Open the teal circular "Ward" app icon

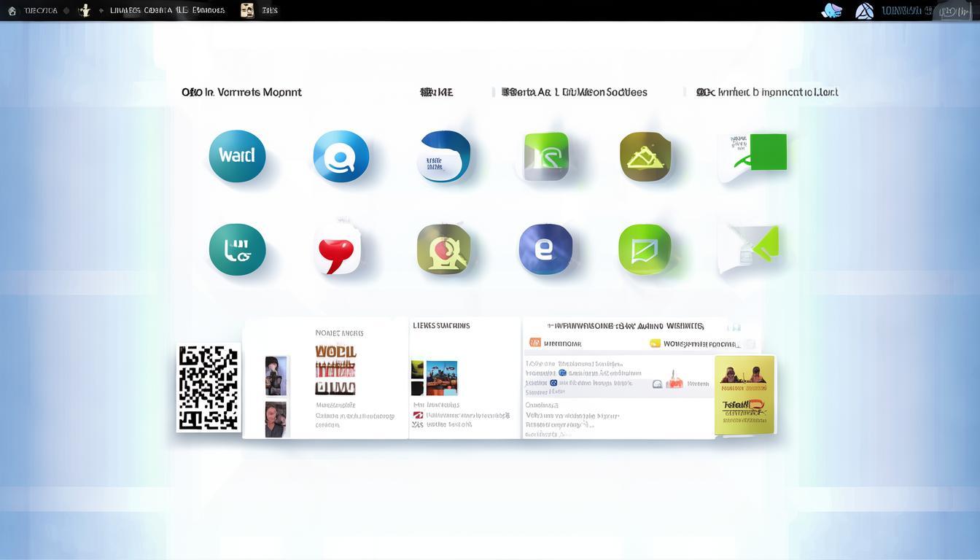click(237, 156)
